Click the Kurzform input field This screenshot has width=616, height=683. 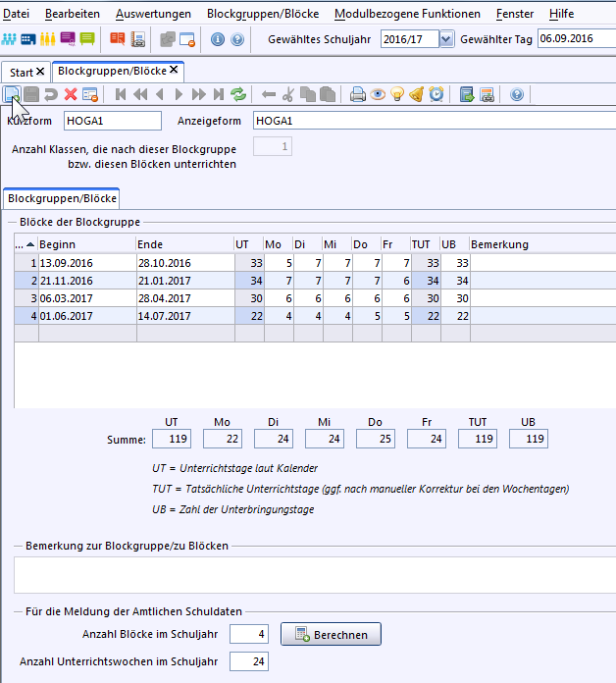(112, 121)
